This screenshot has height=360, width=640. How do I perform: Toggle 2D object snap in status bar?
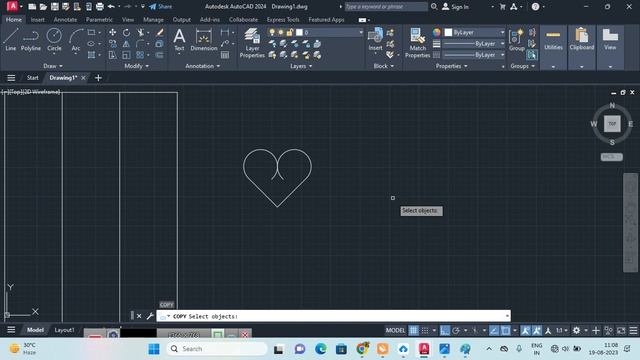tap(505, 330)
